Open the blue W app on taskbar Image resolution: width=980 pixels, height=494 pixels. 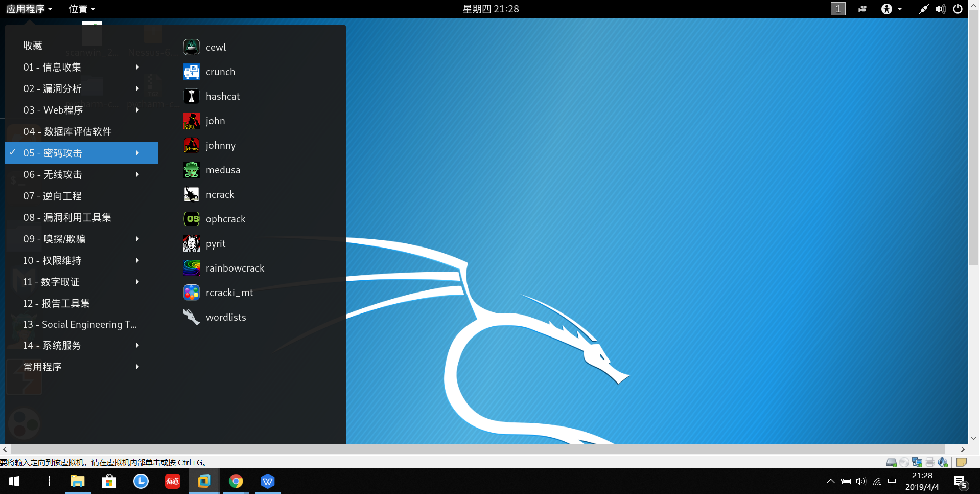268,481
